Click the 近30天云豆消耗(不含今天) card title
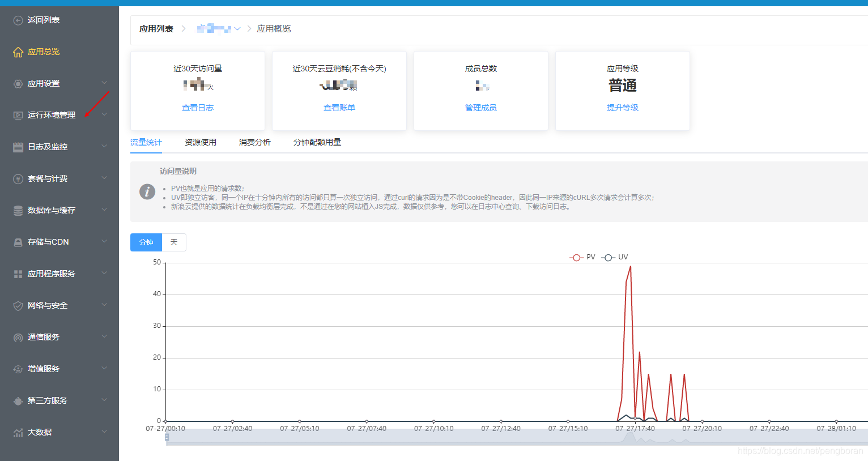Screen dimensions: 868x461 tap(339, 69)
